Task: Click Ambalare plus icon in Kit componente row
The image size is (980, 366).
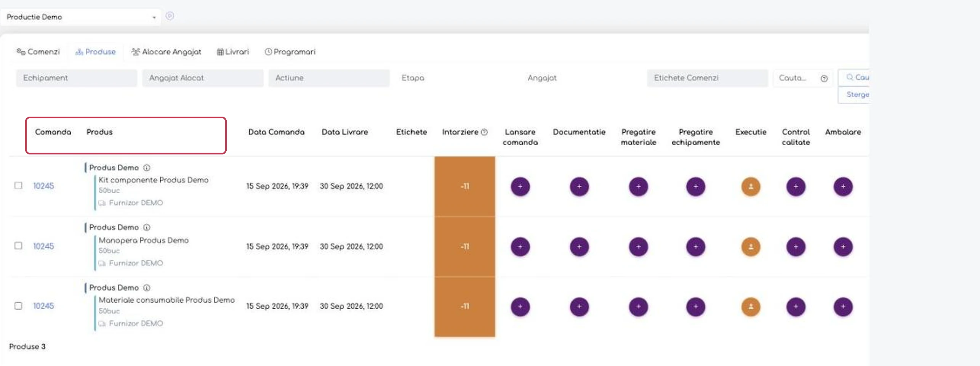Action: click(843, 186)
